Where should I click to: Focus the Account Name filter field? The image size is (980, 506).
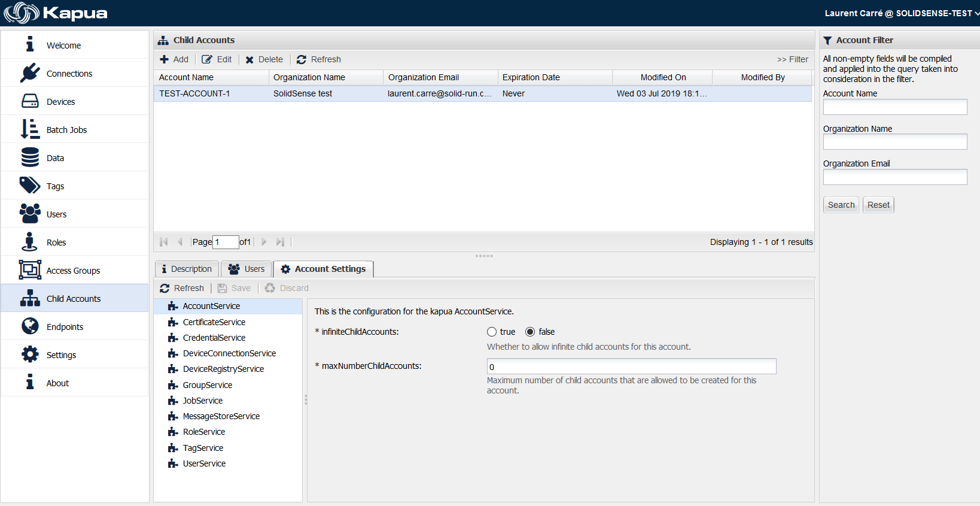coord(895,107)
